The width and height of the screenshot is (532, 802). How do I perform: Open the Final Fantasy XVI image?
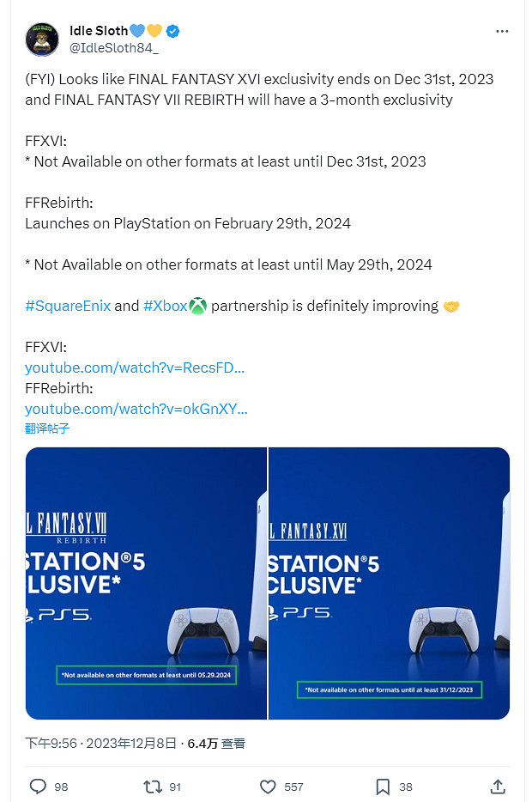pos(390,583)
